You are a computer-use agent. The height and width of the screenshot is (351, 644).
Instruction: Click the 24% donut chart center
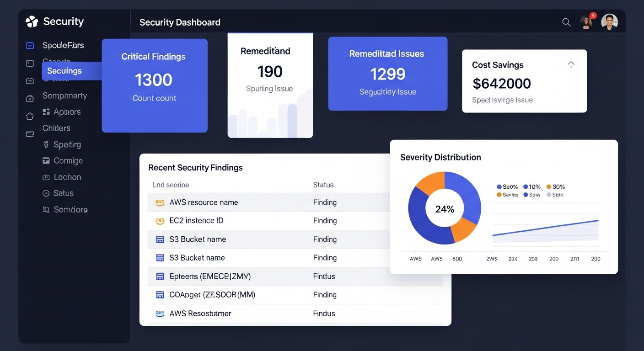click(445, 209)
